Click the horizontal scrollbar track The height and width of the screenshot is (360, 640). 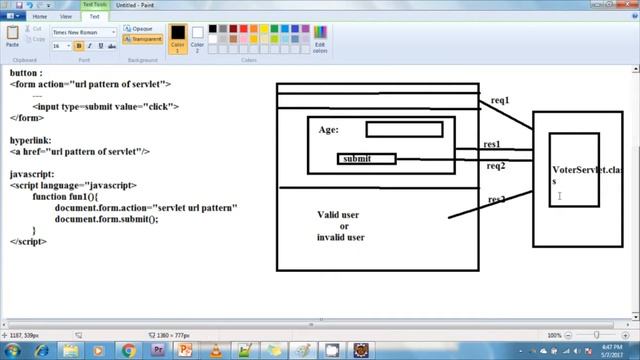311,325
